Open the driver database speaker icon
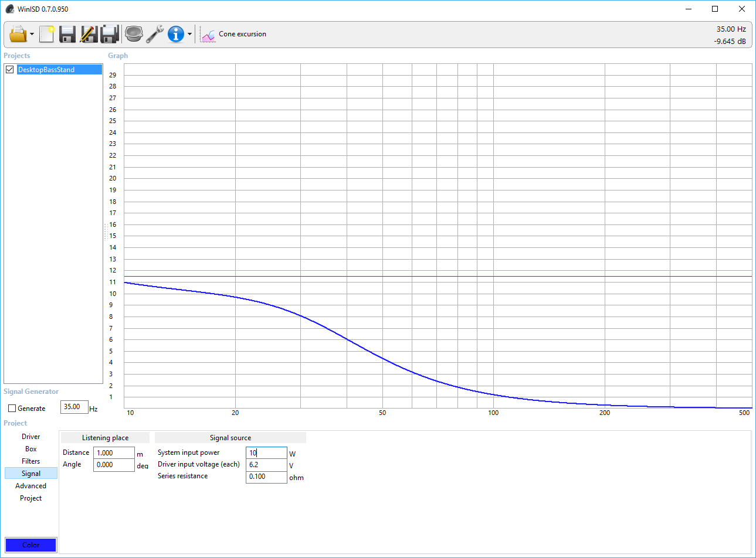 tap(134, 34)
